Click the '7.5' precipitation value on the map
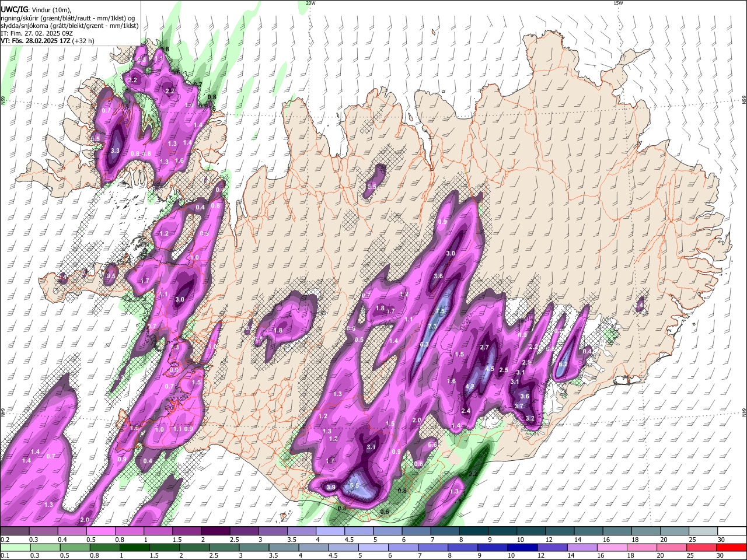Viewport: 747px width, 560px height. tap(441, 311)
